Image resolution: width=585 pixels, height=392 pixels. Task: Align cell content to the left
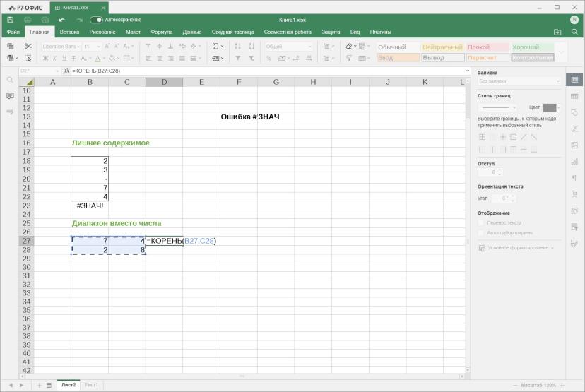click(x=148, y=58)
